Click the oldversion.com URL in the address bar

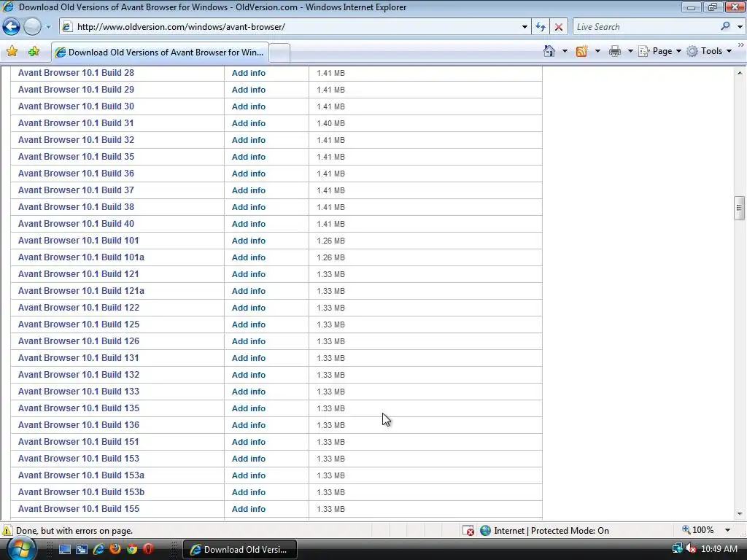click(181, 27)
